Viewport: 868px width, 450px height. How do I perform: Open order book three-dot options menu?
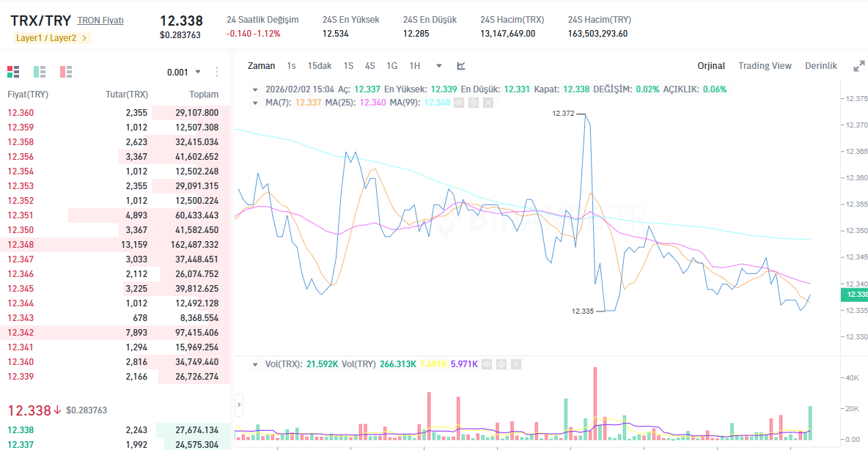point(217,72)
